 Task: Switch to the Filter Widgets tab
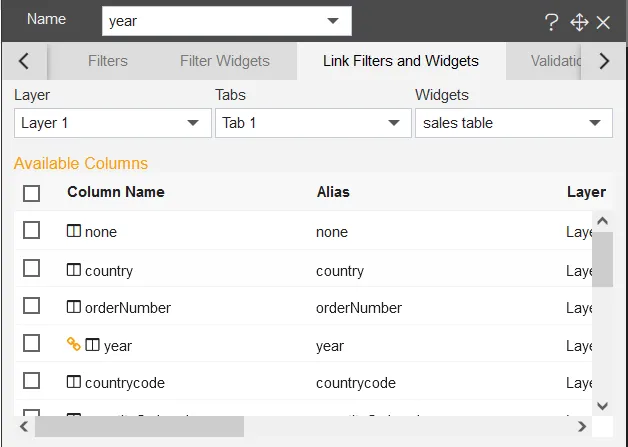click(x=225, y=61)
